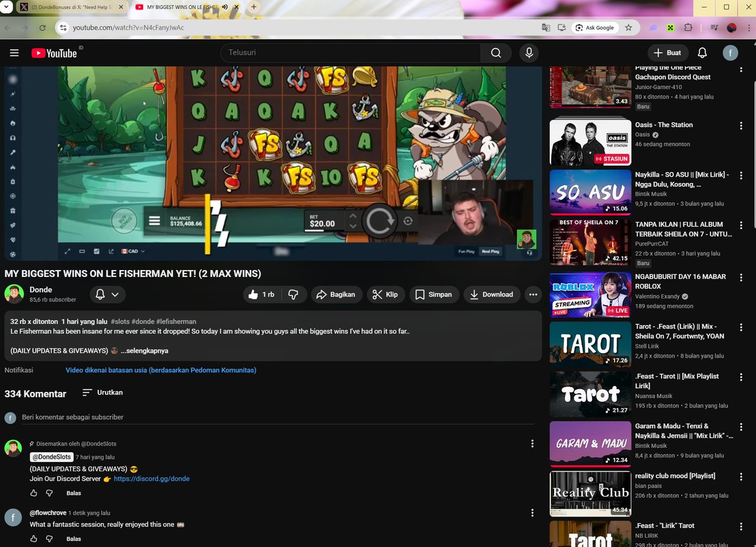Image resolution: width=756 pixels, height=547 pixels.
Task: Open the discord.gg/donde link
Action: tap(151, 478)
